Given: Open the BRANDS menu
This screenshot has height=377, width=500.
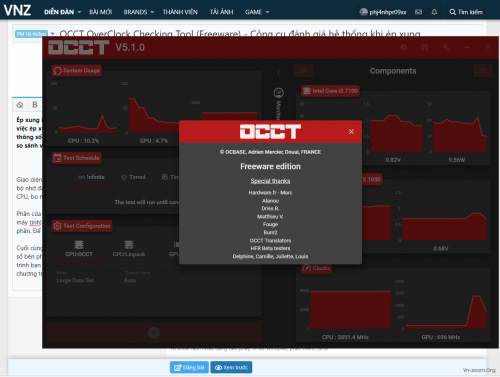Looking at the screenshot, I should tap(139, 12).
